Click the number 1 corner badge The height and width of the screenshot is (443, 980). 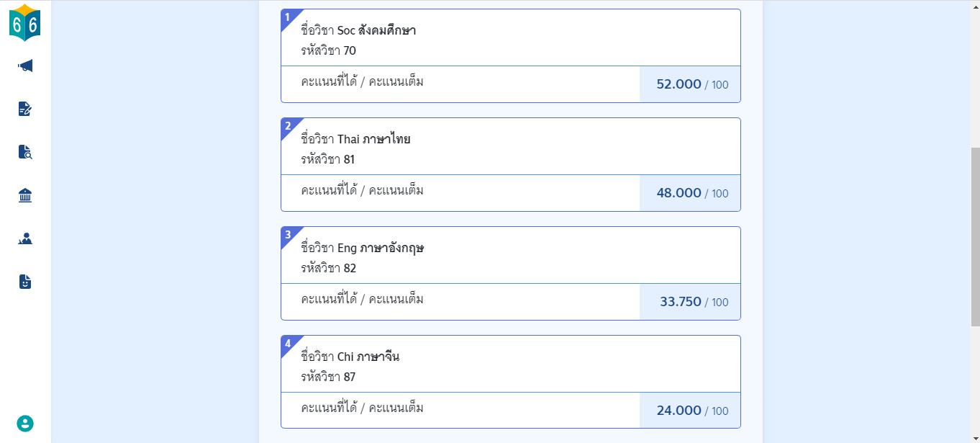tap(288, 17)
